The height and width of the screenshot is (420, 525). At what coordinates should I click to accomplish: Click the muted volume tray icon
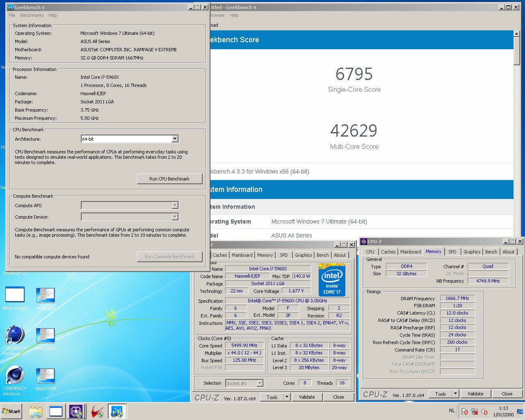tap(484, 411)
